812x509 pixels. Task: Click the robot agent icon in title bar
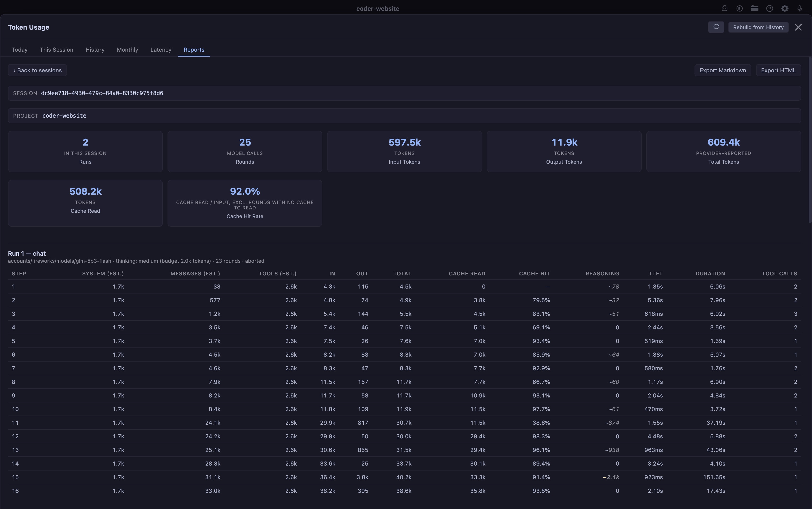click(x=724, y=8)
